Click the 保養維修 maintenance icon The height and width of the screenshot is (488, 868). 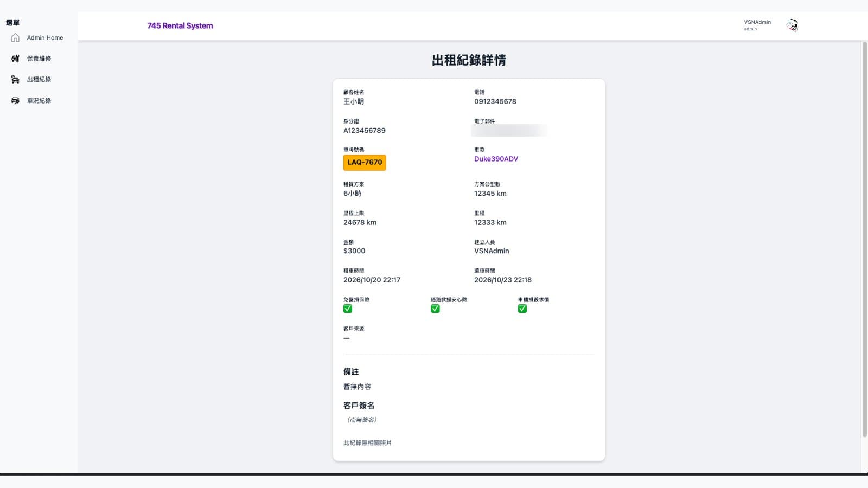[15, 59]
